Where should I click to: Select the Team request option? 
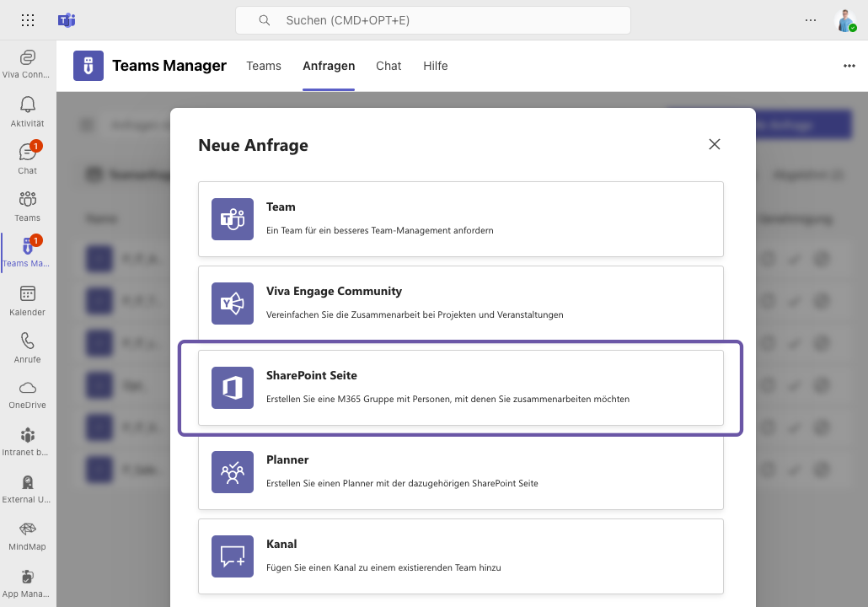point(460,219)
